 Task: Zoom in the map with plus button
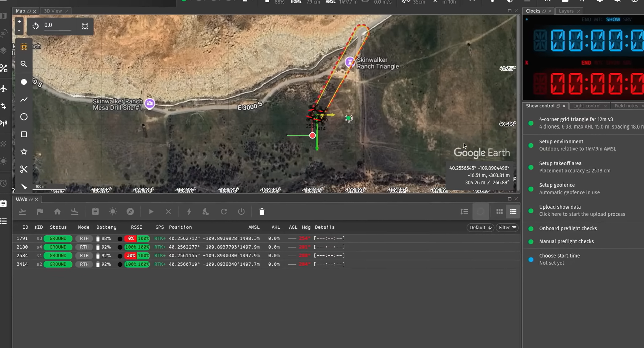point(19,22)
